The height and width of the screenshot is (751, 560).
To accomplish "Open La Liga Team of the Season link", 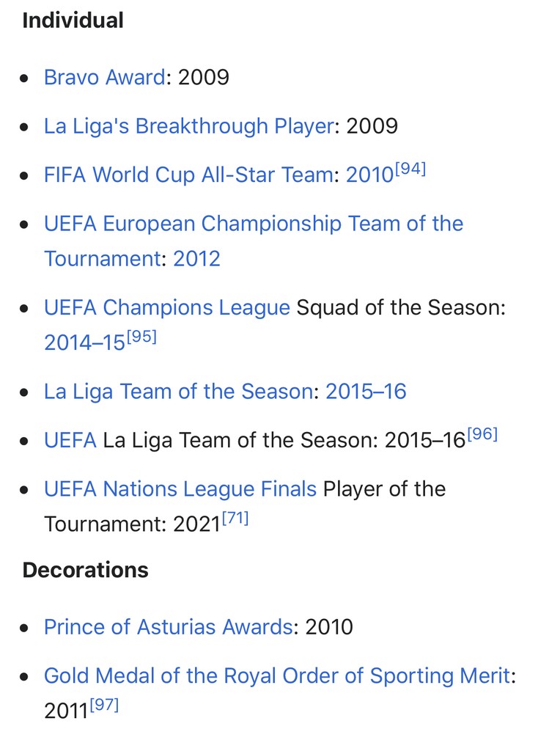I will pos(178,391).
